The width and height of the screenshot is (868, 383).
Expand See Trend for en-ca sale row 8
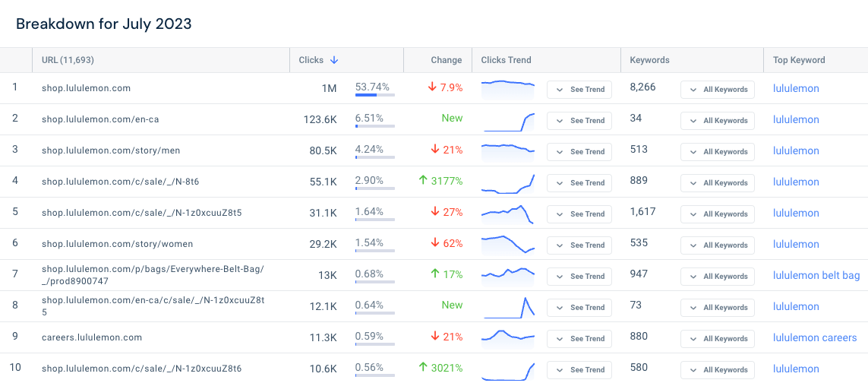pos(579,307)
